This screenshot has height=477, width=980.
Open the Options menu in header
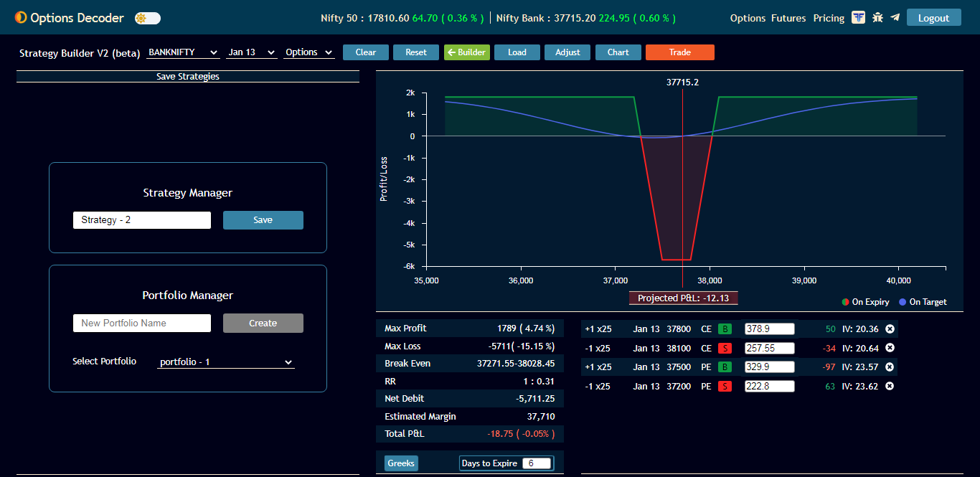pyautogui.click(x=748, y=18)
